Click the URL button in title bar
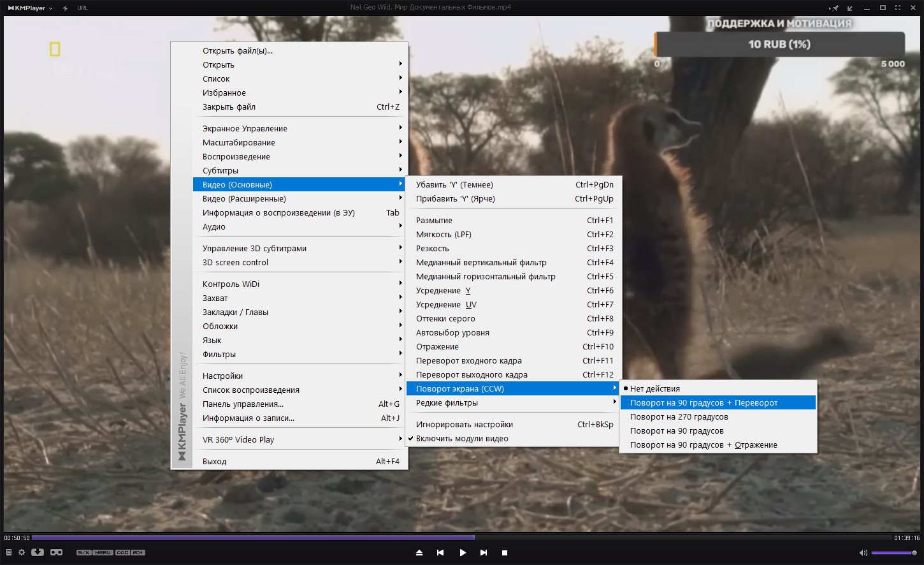Screen dimensions: 924x565 pyautogui.click(x=83, y=8)
